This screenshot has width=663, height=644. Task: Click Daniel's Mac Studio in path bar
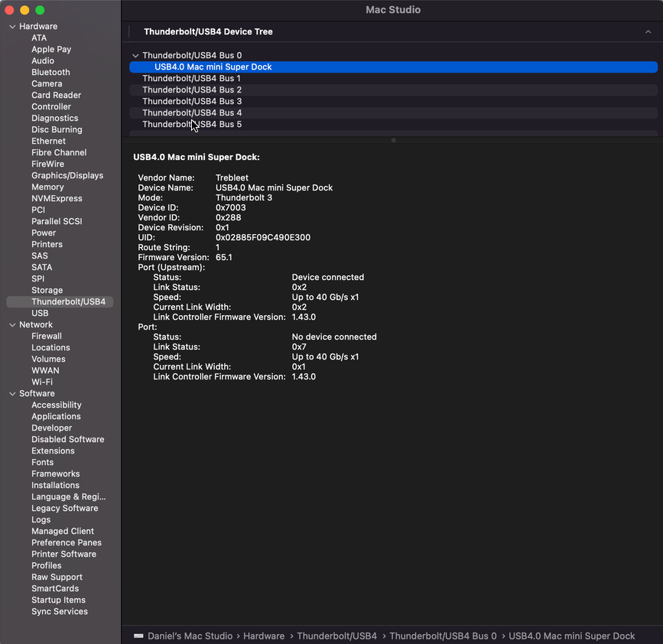(190, 636)
